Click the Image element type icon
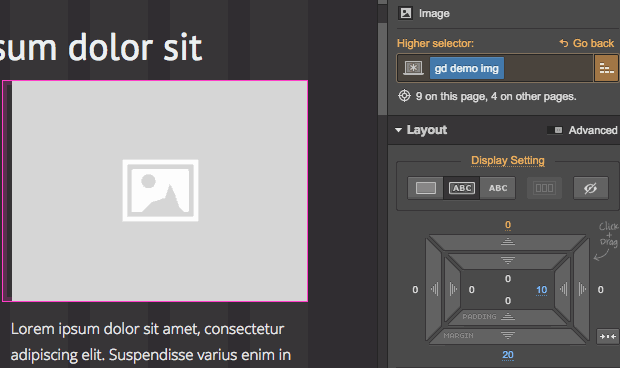The image size is (620, 368). [406, 13]
